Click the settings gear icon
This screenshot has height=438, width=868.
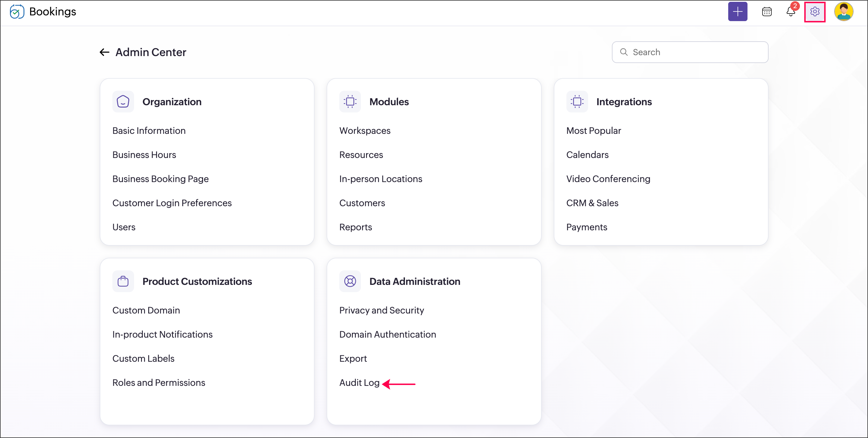(814, 12)
